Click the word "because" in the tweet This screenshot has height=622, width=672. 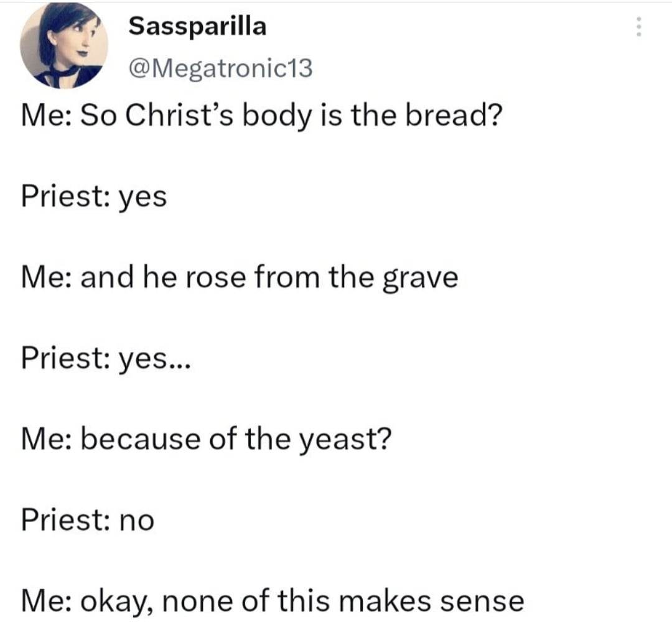click(x=140, y=439)
